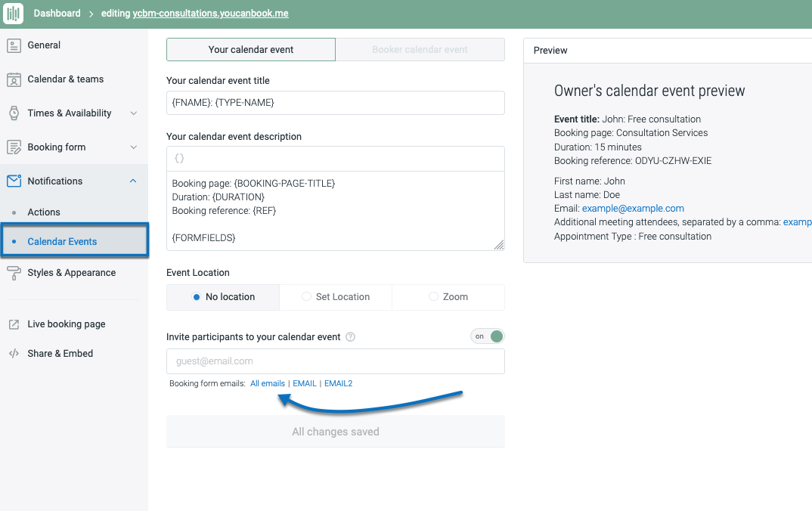Open the Share & Embed code icon
812x511 pixels.
[x=15, y=353]
